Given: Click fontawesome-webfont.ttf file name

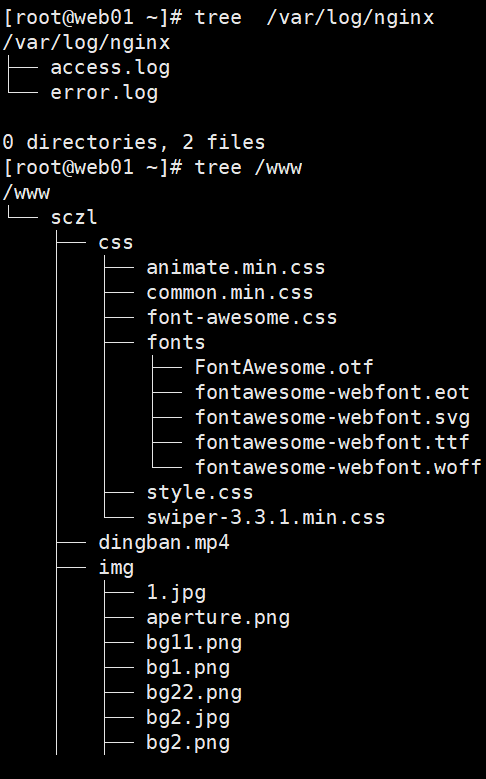Looking at the screenshot, I should click(332, 442).
